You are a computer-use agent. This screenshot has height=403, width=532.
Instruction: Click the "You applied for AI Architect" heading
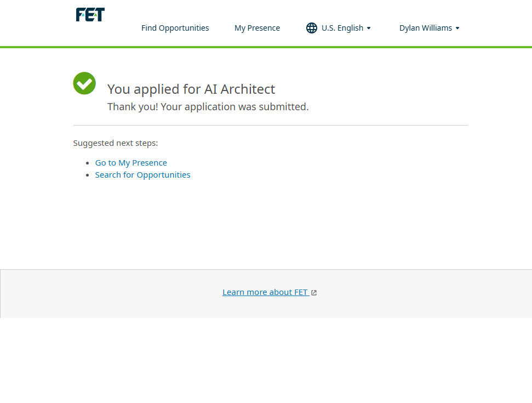pyautogui.click(x=191, y=89)
